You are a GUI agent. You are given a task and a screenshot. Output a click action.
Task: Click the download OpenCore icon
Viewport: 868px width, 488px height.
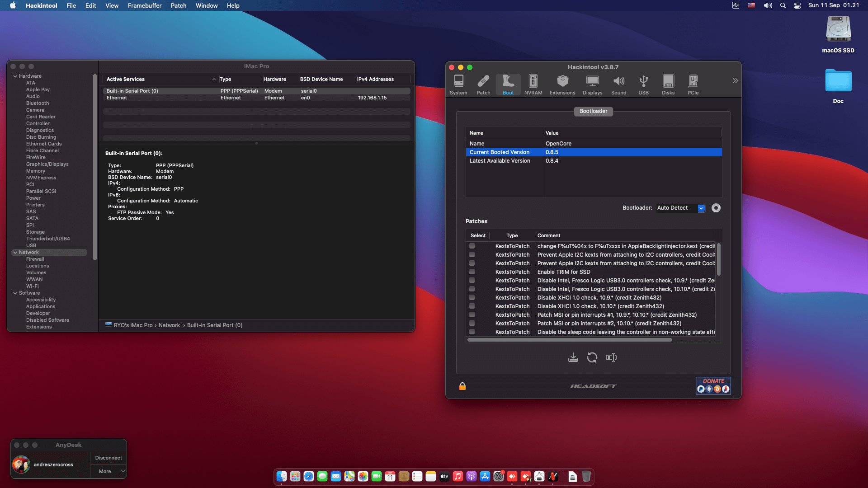573,357
